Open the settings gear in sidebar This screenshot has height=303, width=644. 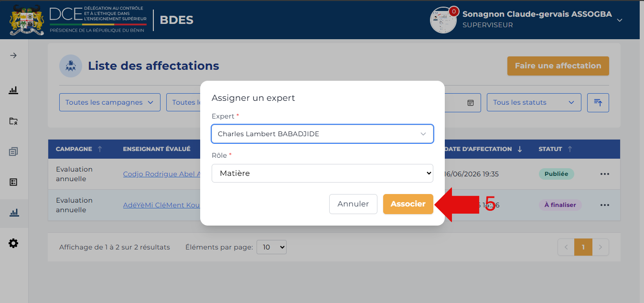[x=13, y=243]
